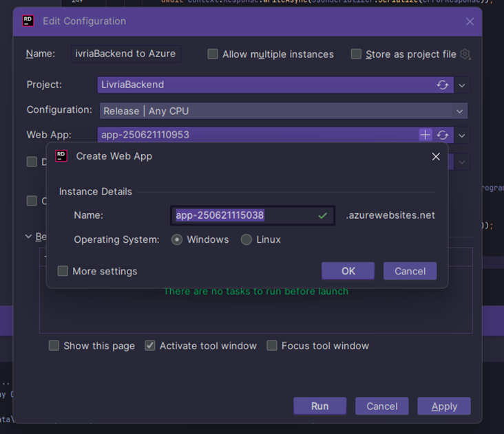Click 'There are no tasks to run' text
This screenshot has height=434, width=504.
tap(256, 291)
